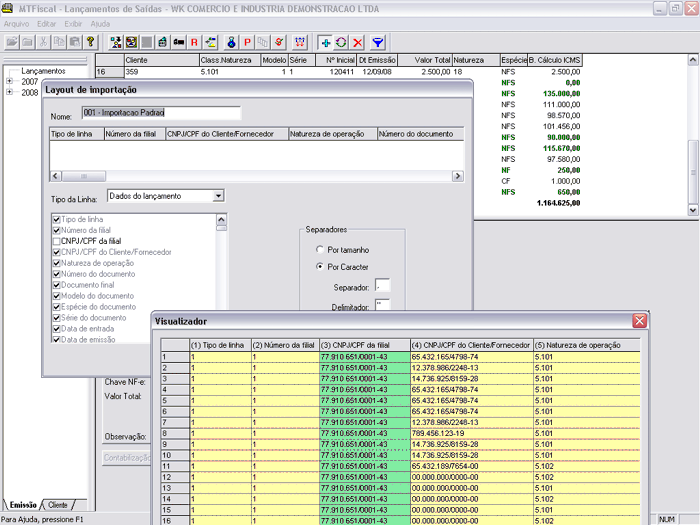Click the red X delete toolbar icon
This screenshot has width=700, height=525.
(358, 43)
